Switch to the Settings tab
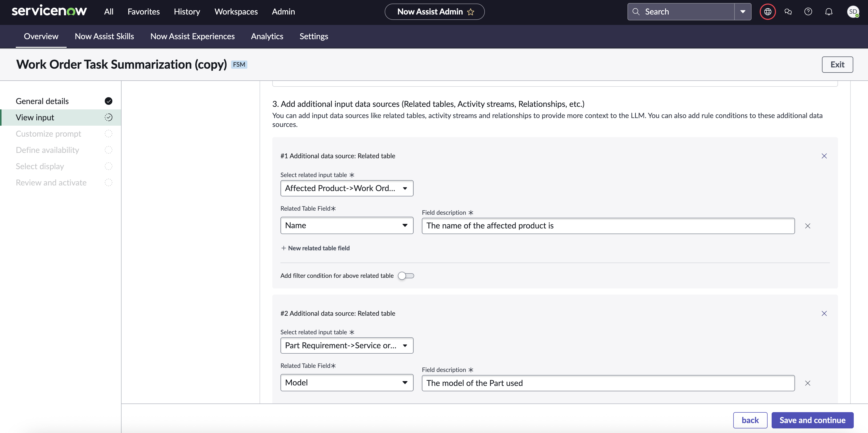The width and height of the screenshot is (868, 433). click(314, 36)
